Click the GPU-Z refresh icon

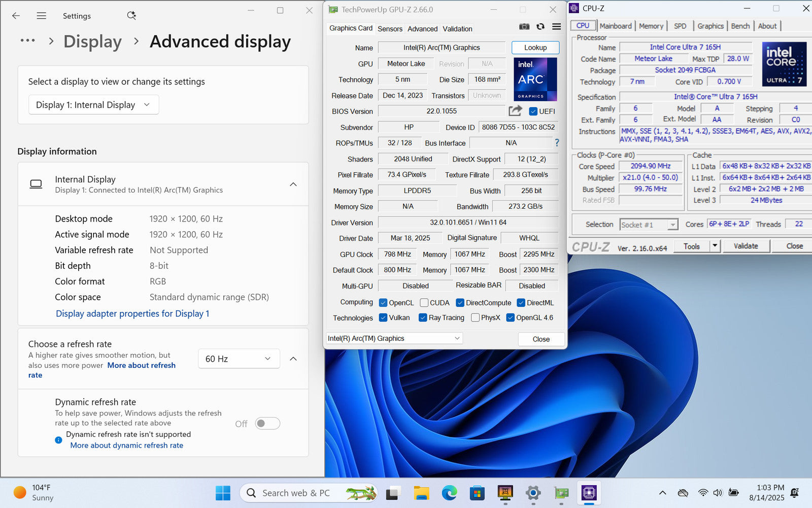pyautogui.click(x=540, y=27)
